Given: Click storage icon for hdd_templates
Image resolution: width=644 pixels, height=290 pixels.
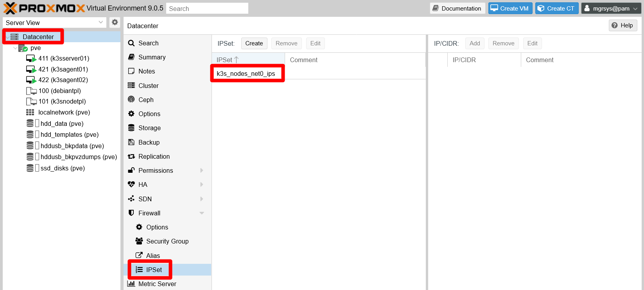Looking at the screenshot, I should [30, 134].
